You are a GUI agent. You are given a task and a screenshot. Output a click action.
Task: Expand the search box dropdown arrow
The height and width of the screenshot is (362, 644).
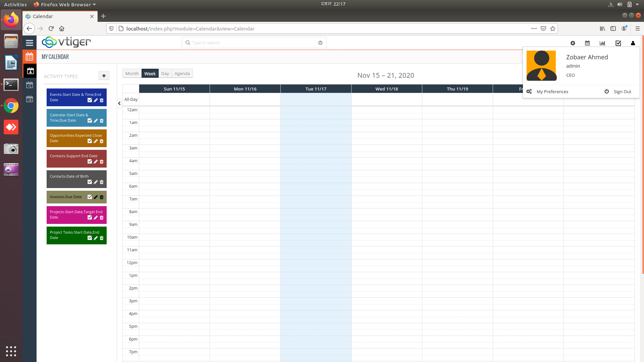click(320, 43)
